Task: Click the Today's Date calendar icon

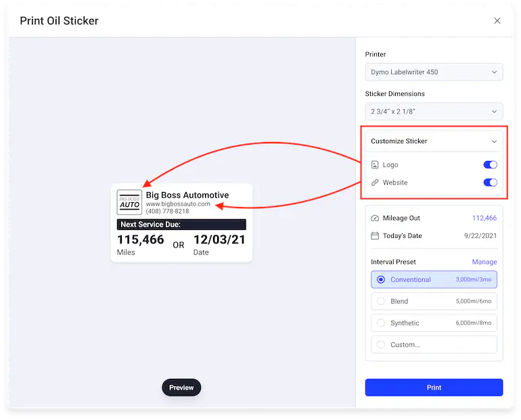Action: (376, 236)
